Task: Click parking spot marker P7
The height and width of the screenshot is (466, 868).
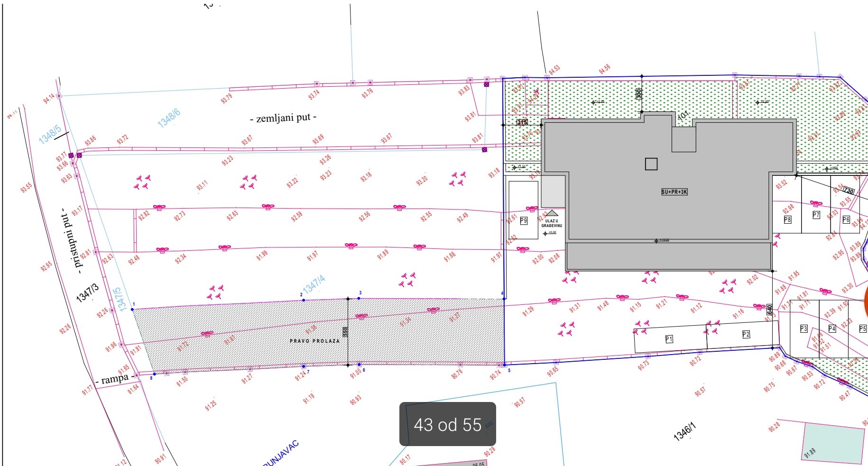Action: [816, 215]
